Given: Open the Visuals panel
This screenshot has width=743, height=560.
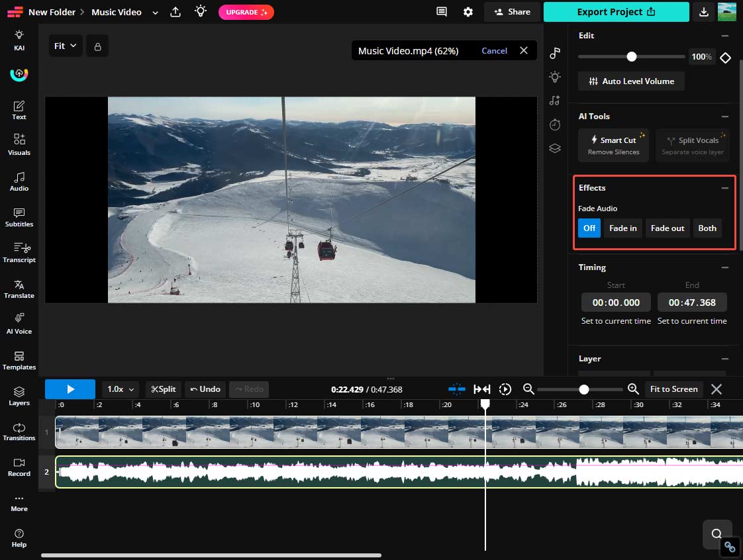Looking at the screenshot, I should [19, 144].
